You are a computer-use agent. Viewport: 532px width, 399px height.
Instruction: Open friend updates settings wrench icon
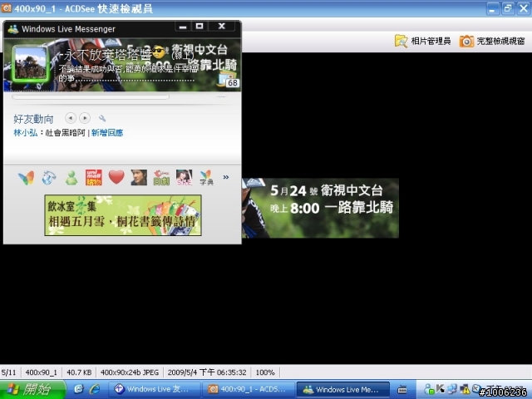(x=102, y=118)
